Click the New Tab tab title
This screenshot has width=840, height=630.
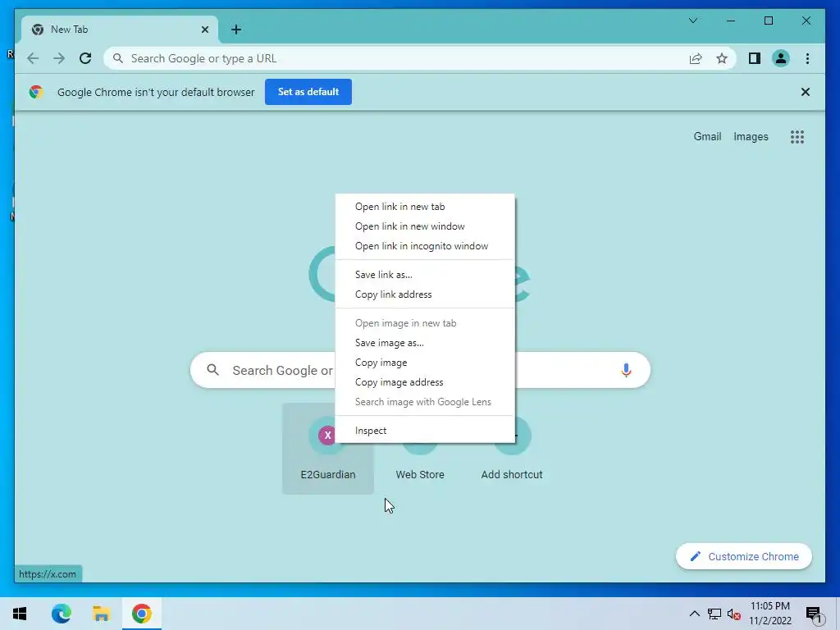point(69,30)
